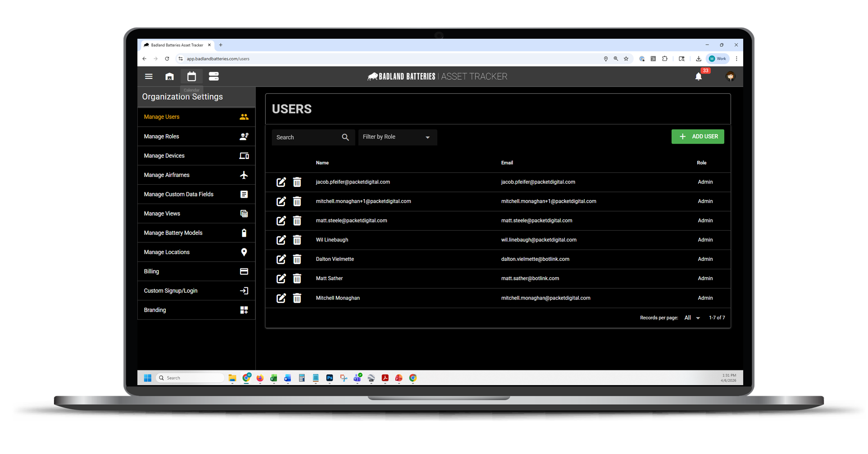This screenshot has height=454, width=868.
Task: Delete user matt.steele@packetdigital.com
Action: (297, 221)
